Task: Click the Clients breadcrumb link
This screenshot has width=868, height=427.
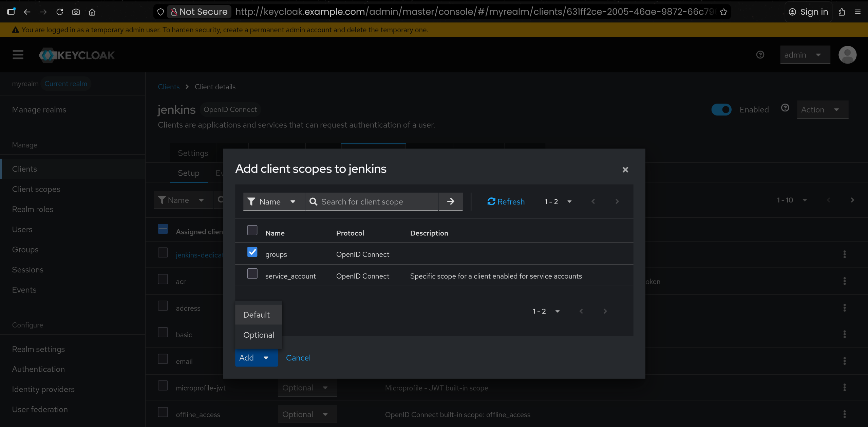Action: [x=169, y=87]
